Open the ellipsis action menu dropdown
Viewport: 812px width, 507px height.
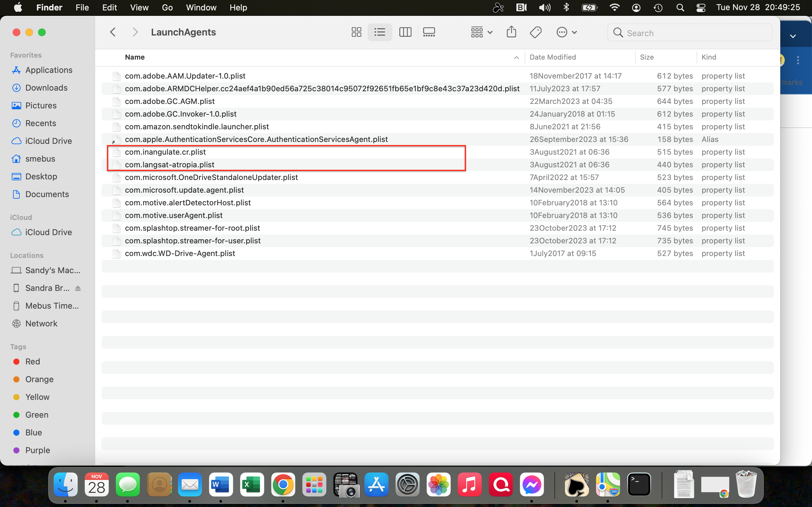click(566, 32)
